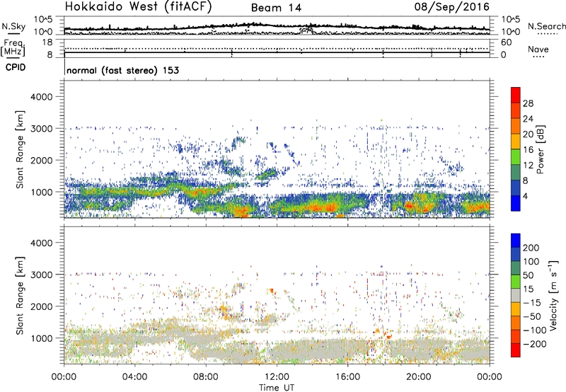Screen dimensions: 566x392
Task: Click the "12:00" time axis tick label
Action: (277, 377)
